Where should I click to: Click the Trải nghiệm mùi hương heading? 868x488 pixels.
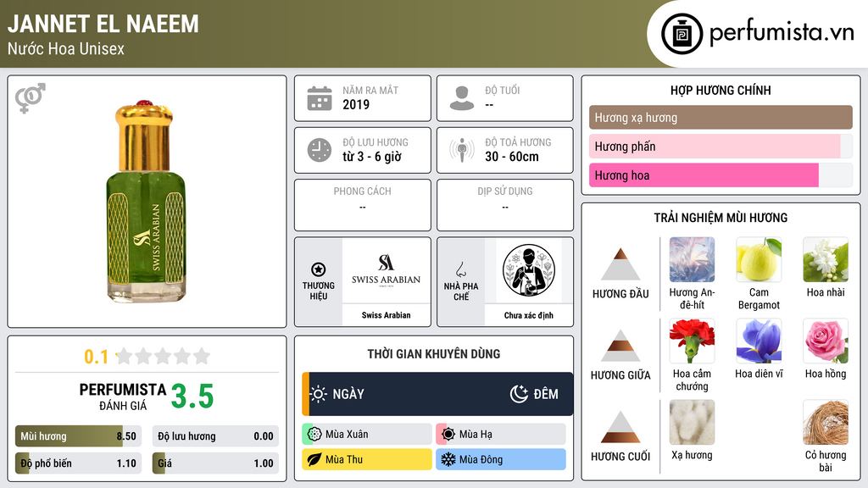tap(721, 218)
